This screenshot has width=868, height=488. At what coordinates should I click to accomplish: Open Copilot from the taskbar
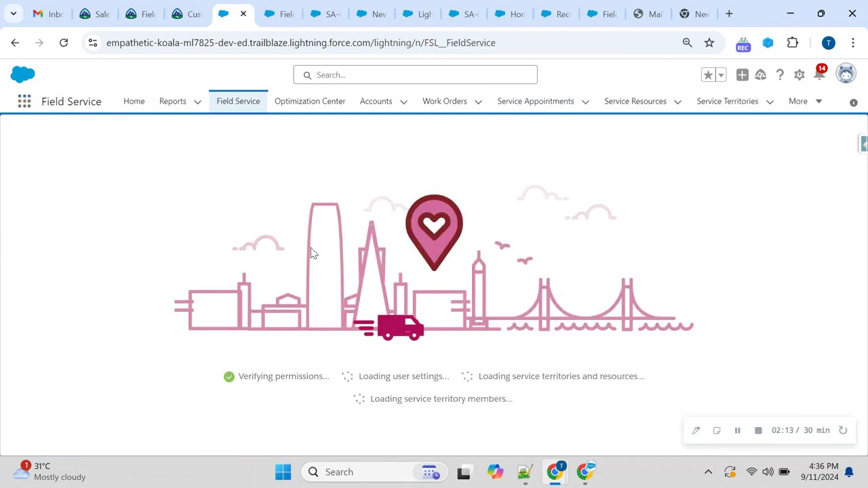pyautogui.click(x=495, y=472)
